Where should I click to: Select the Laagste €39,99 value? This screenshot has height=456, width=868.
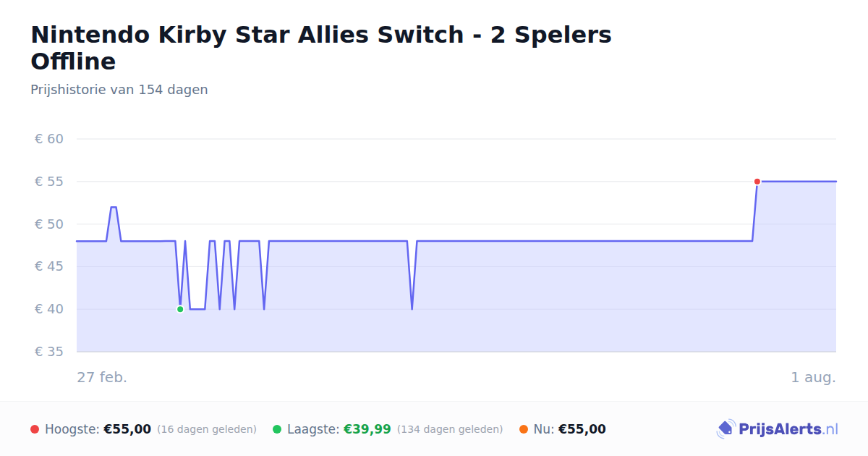pyautogui.click(x=367, y=429)
